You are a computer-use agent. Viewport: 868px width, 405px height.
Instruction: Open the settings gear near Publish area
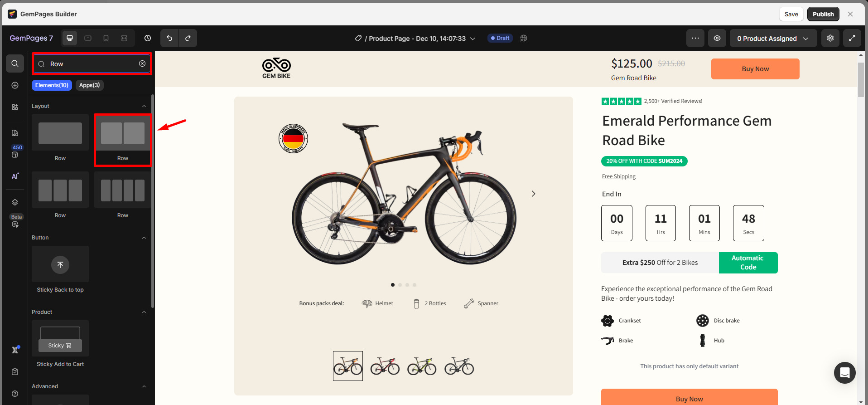[x=830, y=38]
